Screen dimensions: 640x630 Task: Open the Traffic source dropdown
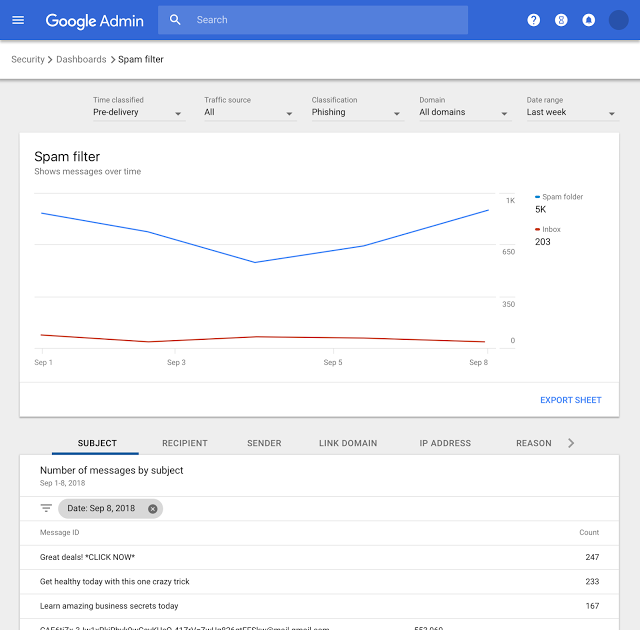point(249,113)
